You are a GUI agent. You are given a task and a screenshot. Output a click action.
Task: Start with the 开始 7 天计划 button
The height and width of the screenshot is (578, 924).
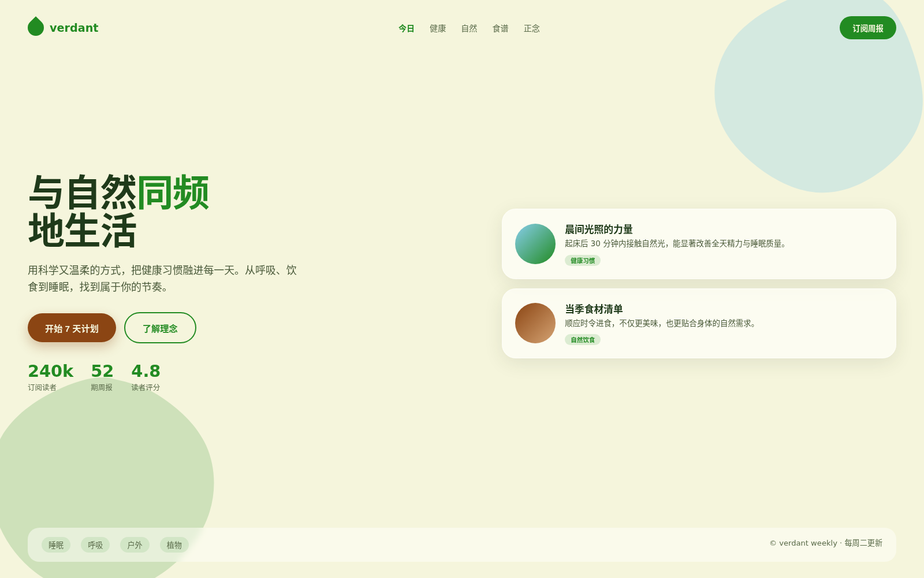pos(72,328)
